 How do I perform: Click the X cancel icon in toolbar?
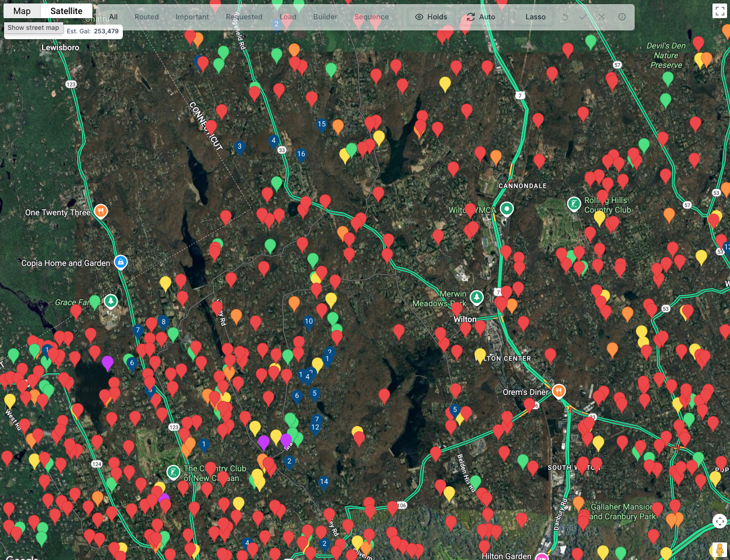pyautogui.click(x=601, y=17)
